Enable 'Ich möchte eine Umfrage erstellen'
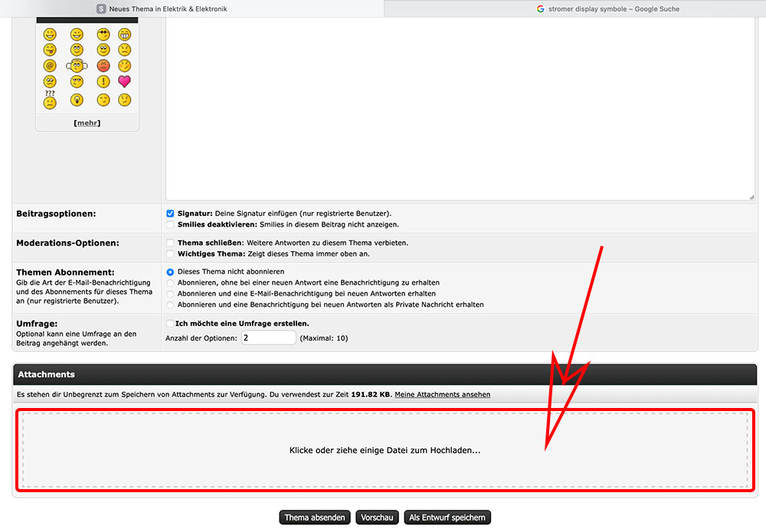766x532 pixels. click(x=170, y=324)
